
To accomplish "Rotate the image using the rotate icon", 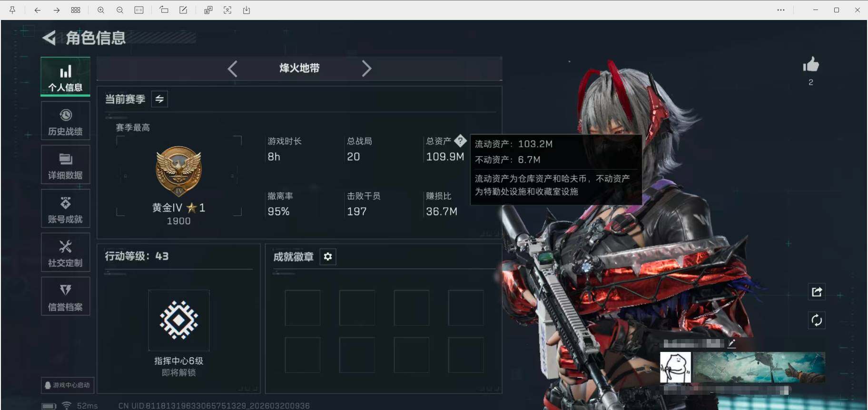I will click(164, 10).
